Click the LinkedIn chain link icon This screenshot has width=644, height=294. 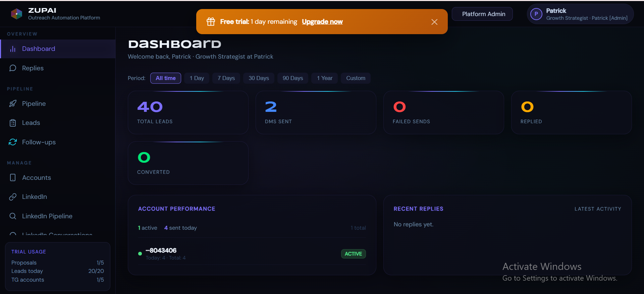[x=13, y=197]
